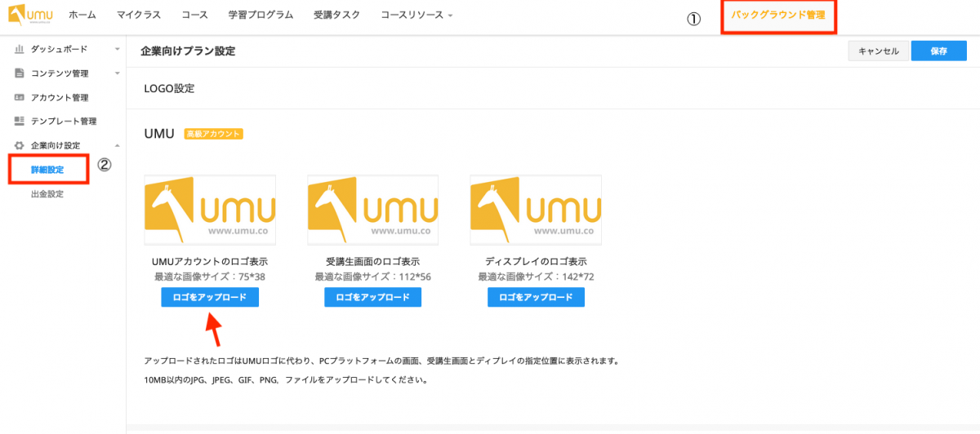This screenshot has width=980, height=434.
Task: Click the 最適な画像サイズ：112*56 text
Action: [373, 277]
